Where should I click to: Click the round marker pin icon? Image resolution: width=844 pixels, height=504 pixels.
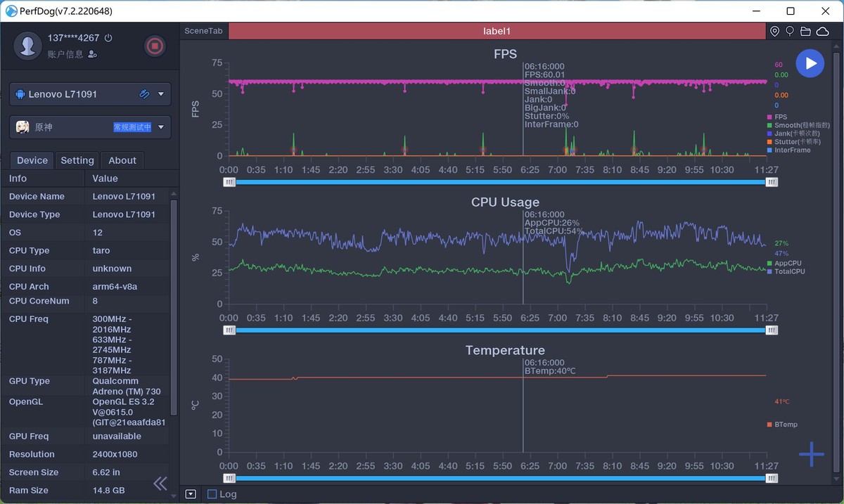pyautogui.click(x=790, y=31)
